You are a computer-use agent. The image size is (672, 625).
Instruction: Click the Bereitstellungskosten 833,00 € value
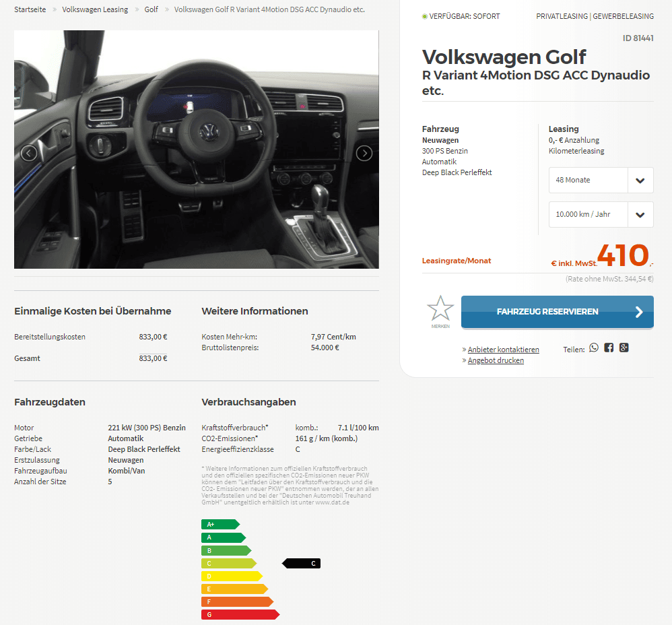click(153, 337)
